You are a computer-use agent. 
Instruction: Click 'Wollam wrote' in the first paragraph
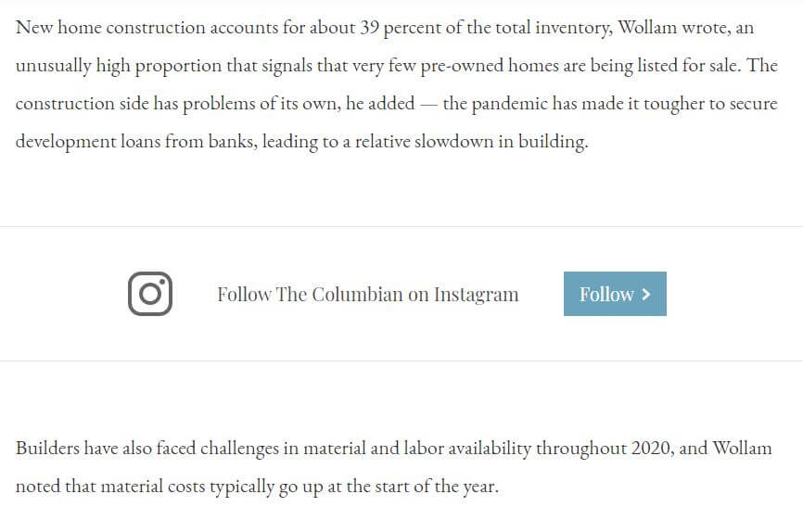pyautogui.click(x=673, y=28)
